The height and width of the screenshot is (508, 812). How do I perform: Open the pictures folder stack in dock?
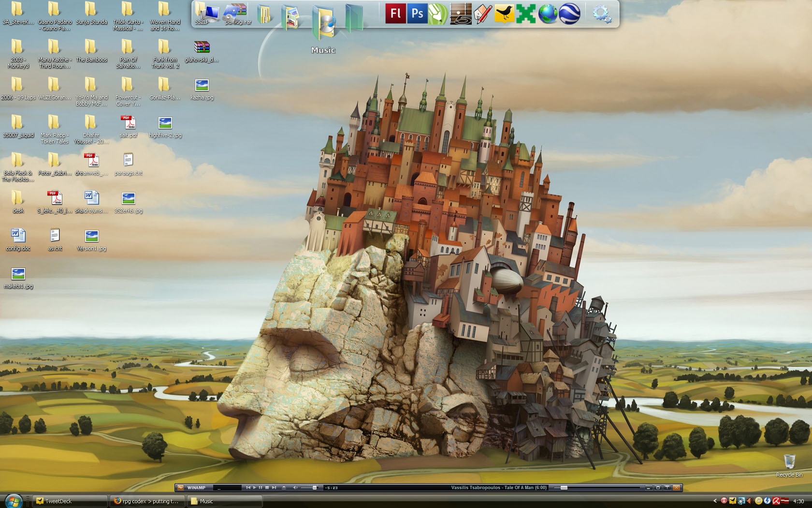pos(291,17)
